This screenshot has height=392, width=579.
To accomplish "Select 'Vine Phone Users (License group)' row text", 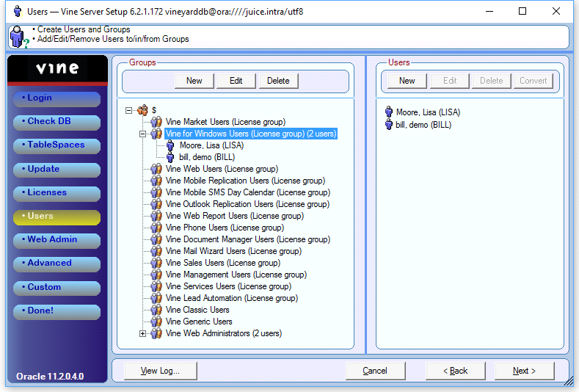I will (x=225, y=228).
